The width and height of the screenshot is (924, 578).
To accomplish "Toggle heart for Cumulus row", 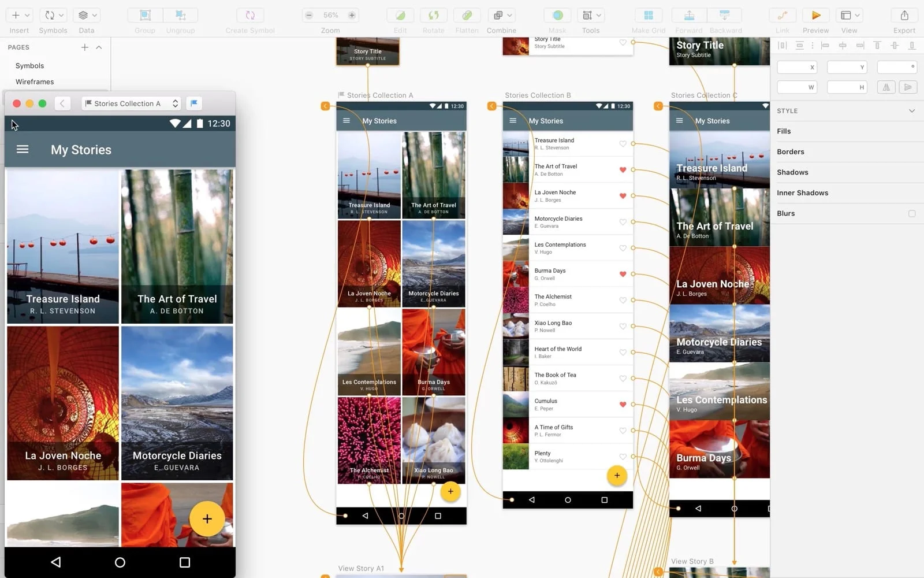I will [x=623, y=405].
